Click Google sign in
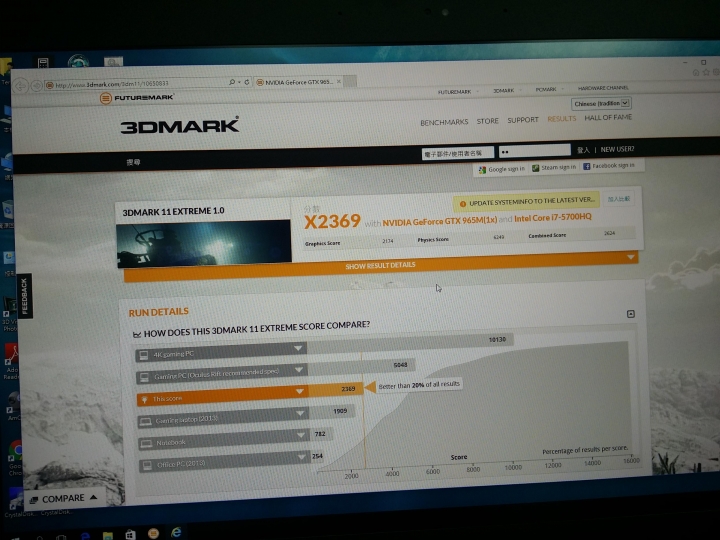The height and width of the screenshot is (540, 720). 502,169
